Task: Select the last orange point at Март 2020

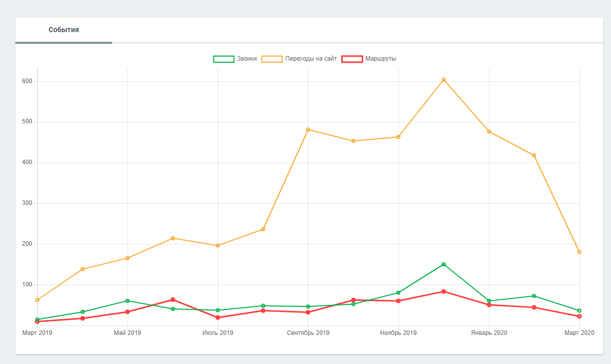Action: pos(579,252)
